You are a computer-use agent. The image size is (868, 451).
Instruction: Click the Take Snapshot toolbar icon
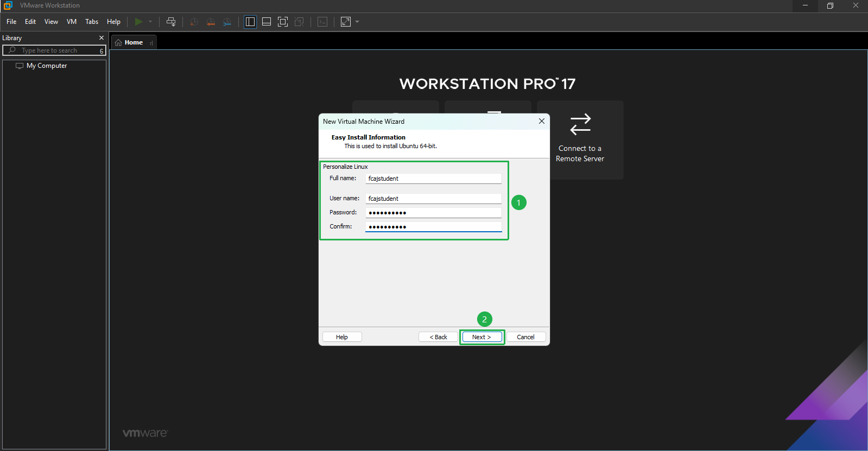click(194, 22)
